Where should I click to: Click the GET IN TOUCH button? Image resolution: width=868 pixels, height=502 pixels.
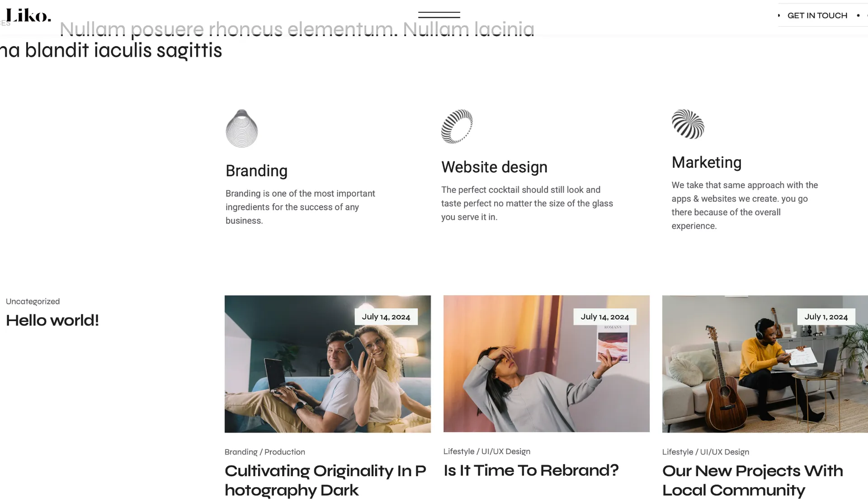coord(817,15)
